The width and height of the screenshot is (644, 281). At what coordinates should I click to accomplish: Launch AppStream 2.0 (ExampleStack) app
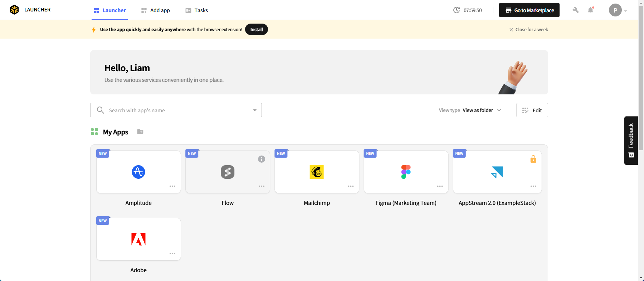(497, 172)
